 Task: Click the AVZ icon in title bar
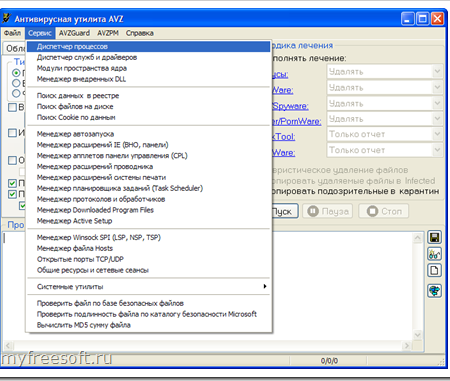click(6, 19)
